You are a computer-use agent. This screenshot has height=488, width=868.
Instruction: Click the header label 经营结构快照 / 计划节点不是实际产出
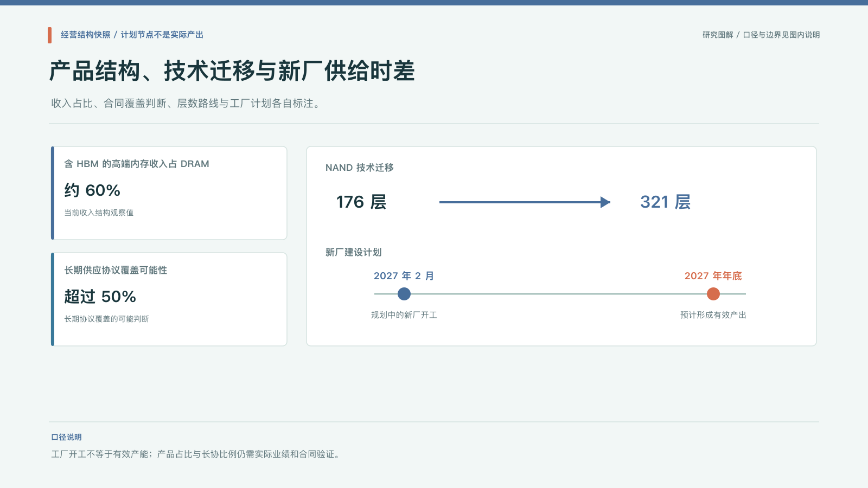(132, 35)
